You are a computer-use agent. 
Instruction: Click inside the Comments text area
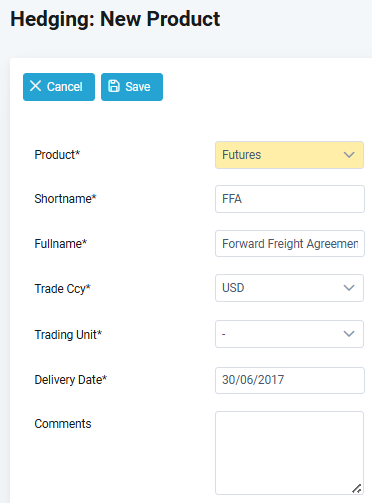[289, 453]
